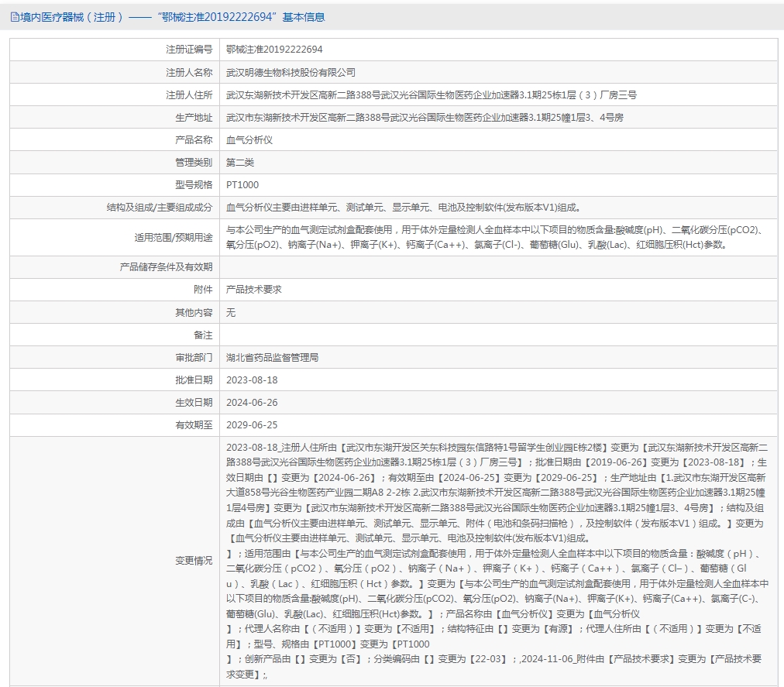Click the model value PT1000
The height and width of the screenshot is (687, 784).
click(242, 185)
